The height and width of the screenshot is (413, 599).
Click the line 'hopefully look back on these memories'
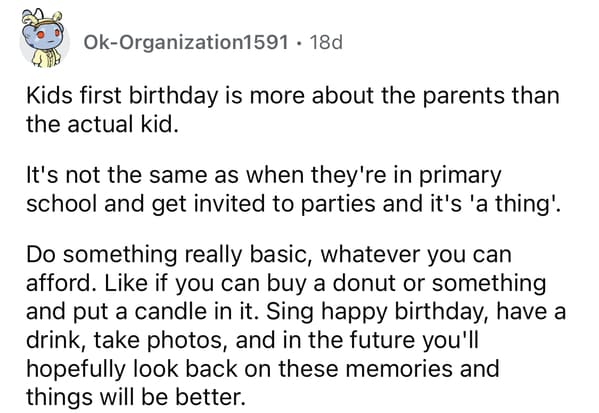click(x=262, y=369)
